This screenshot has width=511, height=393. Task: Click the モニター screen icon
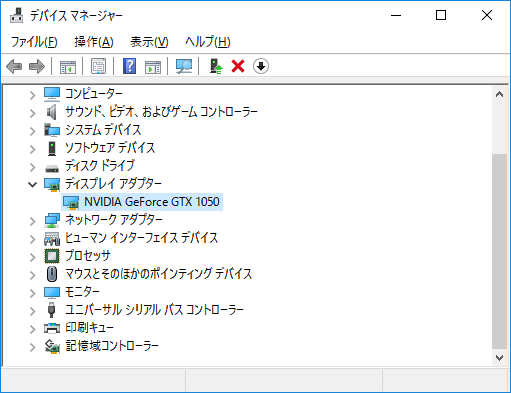tap(52, 293)
